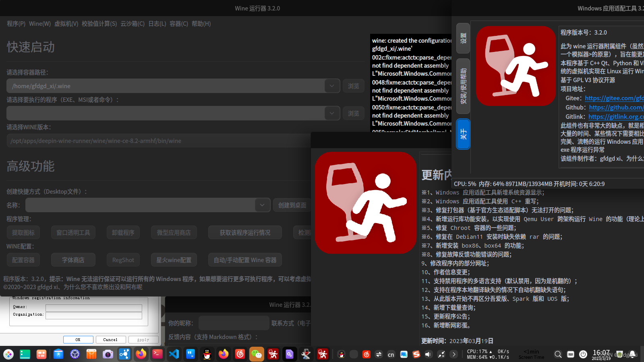This screenshot has width=644, height=362.
Task: Click the swap arrows tray icon
Action: pos(379,354)
